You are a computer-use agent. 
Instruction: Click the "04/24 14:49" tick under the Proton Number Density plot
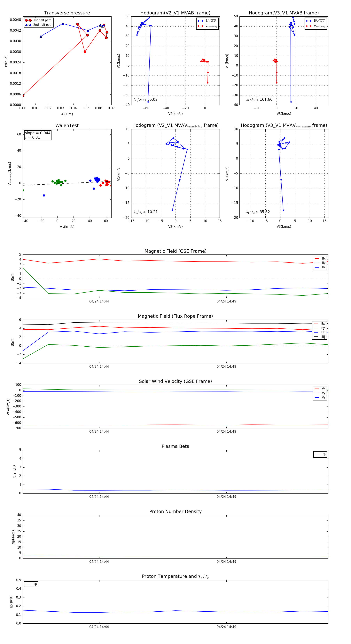226,562
